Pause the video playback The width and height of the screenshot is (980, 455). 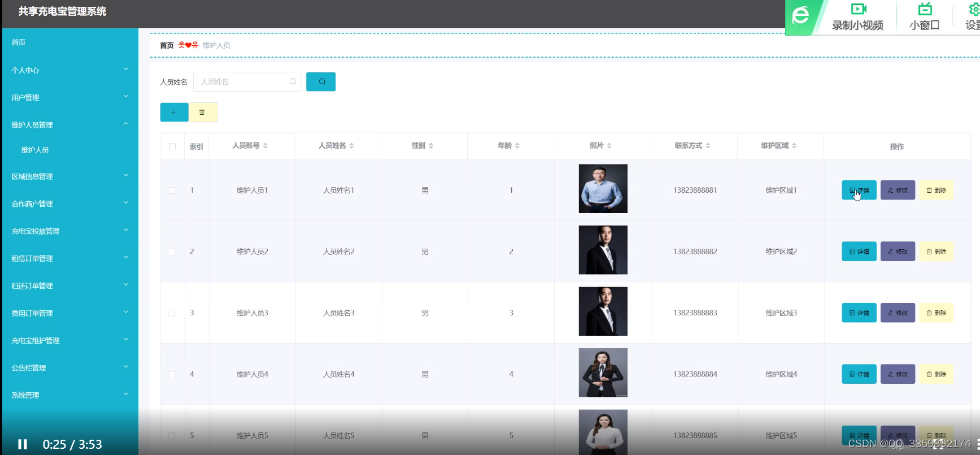[23, 444]
